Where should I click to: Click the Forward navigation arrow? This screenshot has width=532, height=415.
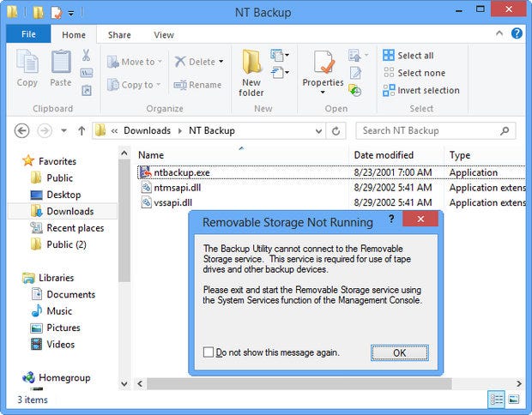[x=45, y=130]
